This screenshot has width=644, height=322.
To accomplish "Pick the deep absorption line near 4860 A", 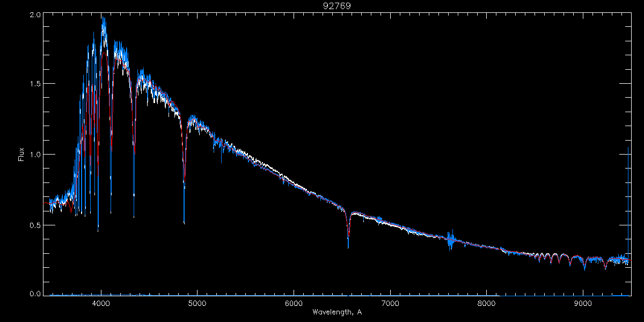I will pyautogui.click(x=184, y=172).
